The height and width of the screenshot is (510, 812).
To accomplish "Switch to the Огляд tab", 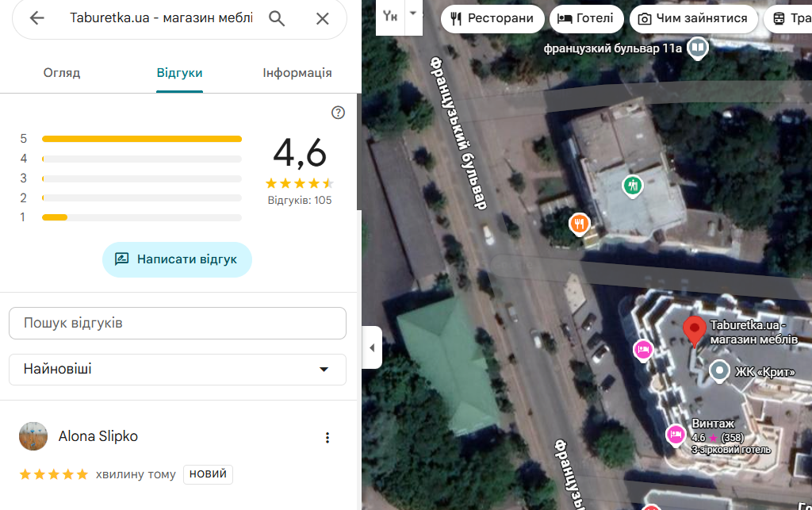I will pos(62,73).
